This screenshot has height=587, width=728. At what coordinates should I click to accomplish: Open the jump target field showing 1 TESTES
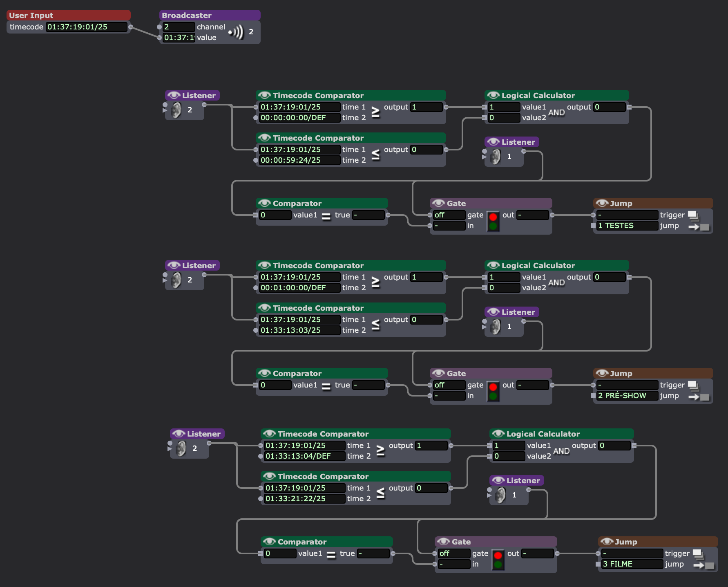coord(627,226)
